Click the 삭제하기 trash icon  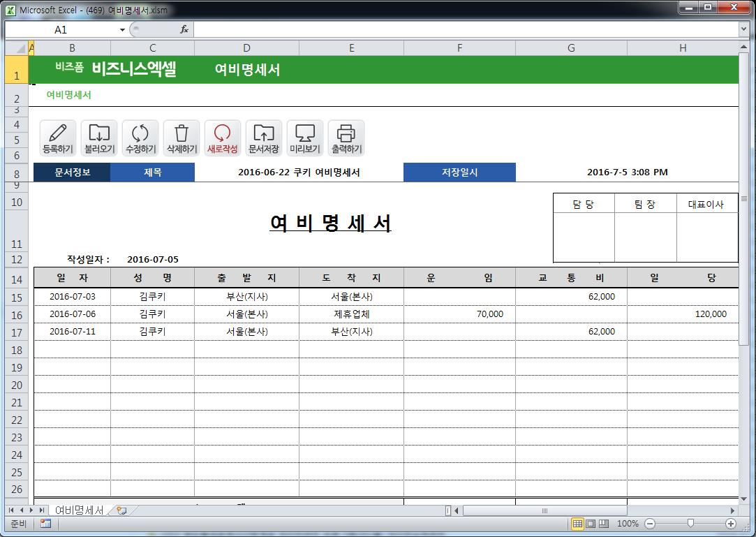pyautogui.click(x=181, y=138)
